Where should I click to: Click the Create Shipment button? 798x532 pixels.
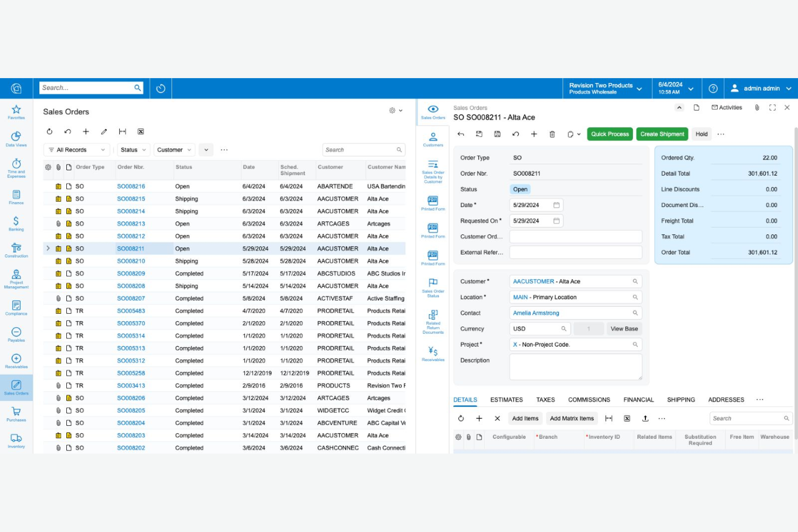662,134
